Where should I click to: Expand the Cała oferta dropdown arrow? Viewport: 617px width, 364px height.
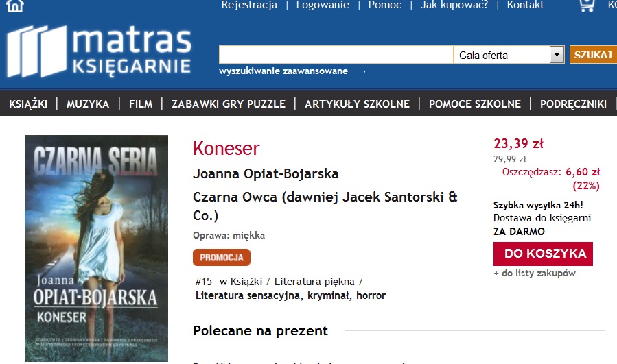pyautogui.click(x=557, y=55)
